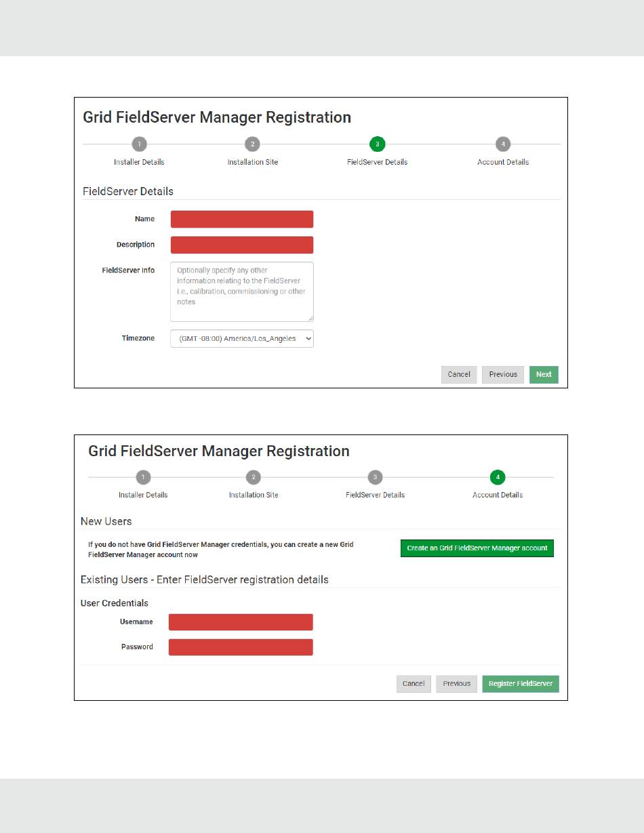This screenshot has height=833, width=644.
Task: Click active step 4 circle in lower wizard
Action: click(498, 476)
